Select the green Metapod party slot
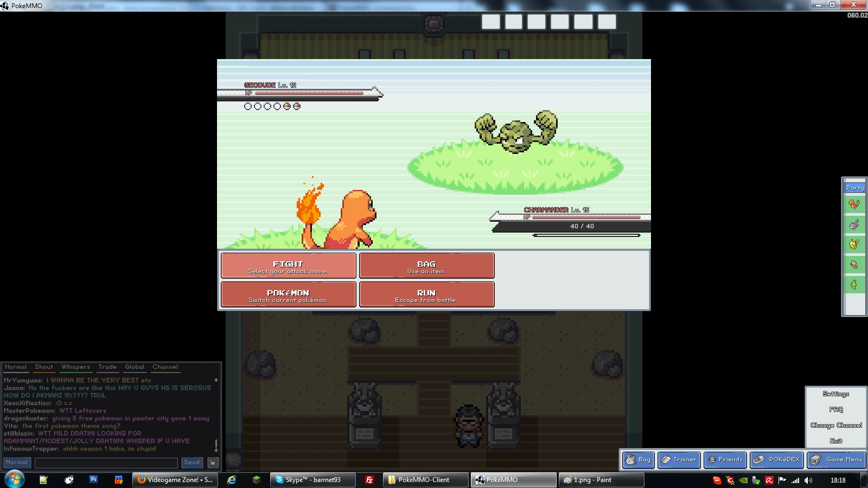The width and height of the screenshot is (868, 488). tap(854, 285)
